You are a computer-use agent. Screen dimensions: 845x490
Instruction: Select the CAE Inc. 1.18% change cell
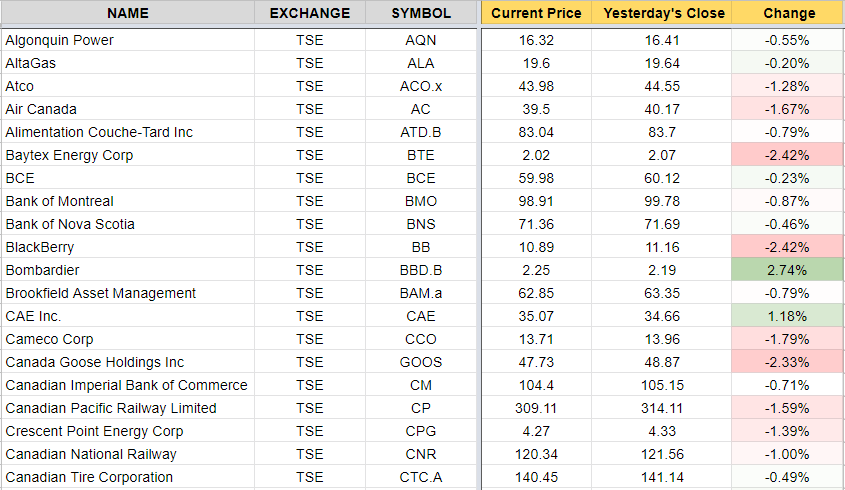[x=787, y=316]
